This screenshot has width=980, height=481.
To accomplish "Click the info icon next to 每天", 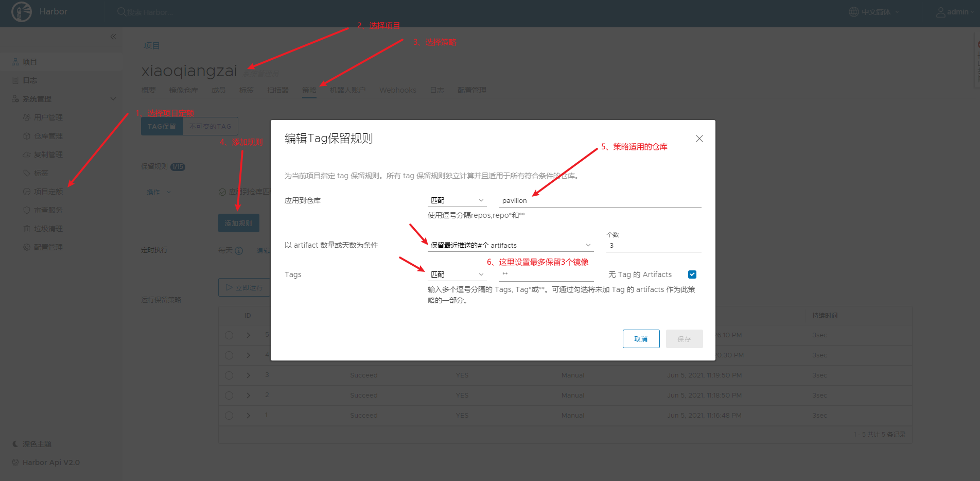I will [239, 251].
